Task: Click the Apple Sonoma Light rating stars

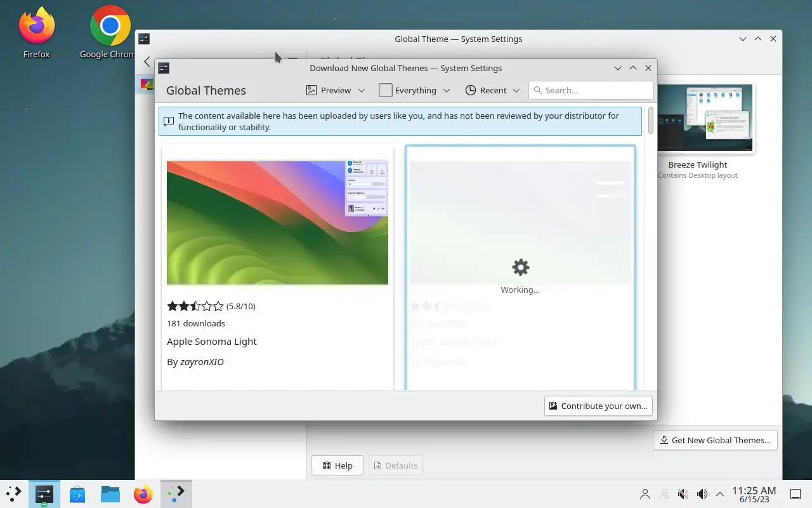Action: (195, 306)
